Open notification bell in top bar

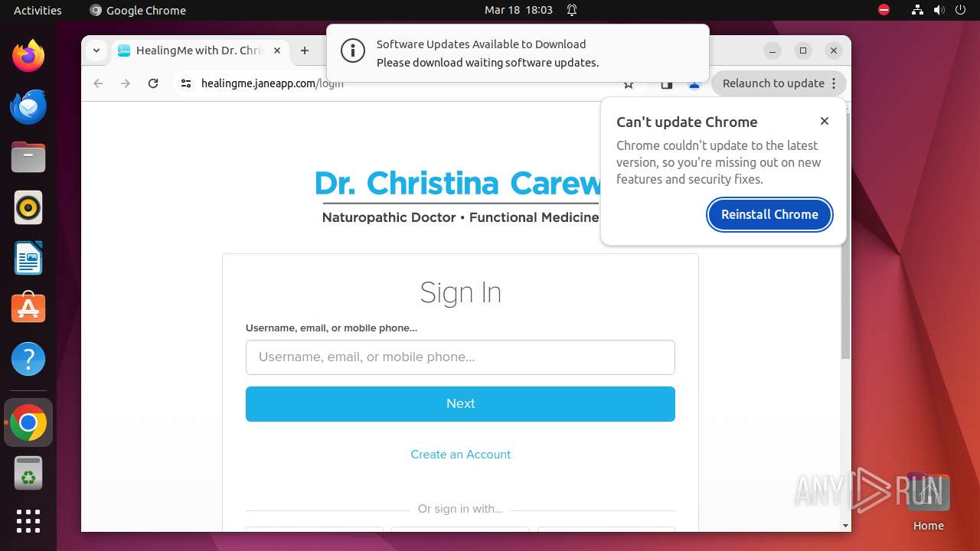click(572, 10)
